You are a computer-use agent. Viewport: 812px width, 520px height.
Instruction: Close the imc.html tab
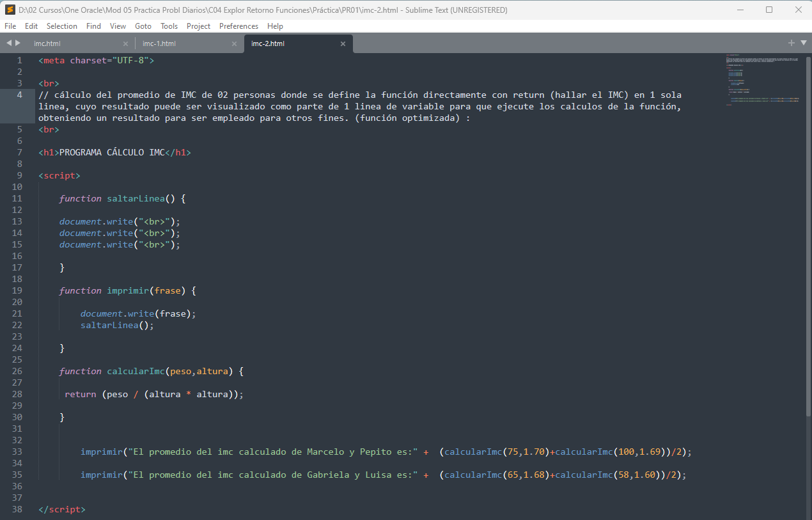click(125, 43)
